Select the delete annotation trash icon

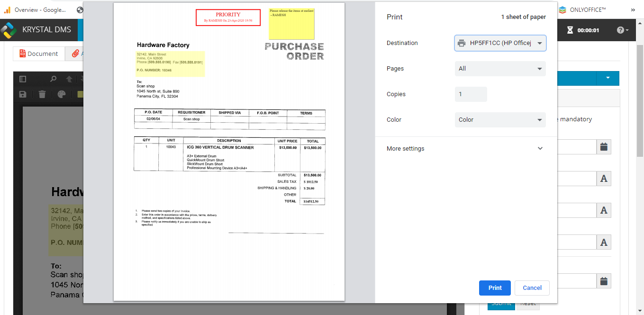click(42, 94)
